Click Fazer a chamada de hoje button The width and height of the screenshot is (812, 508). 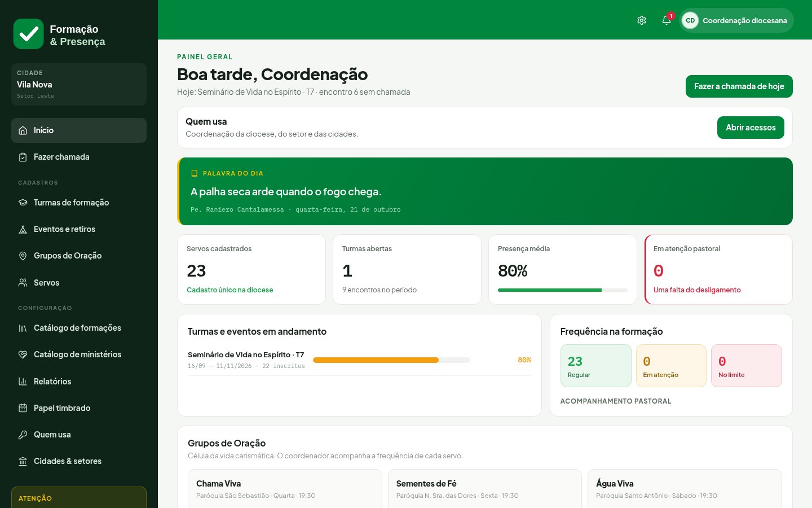(739, 86)
